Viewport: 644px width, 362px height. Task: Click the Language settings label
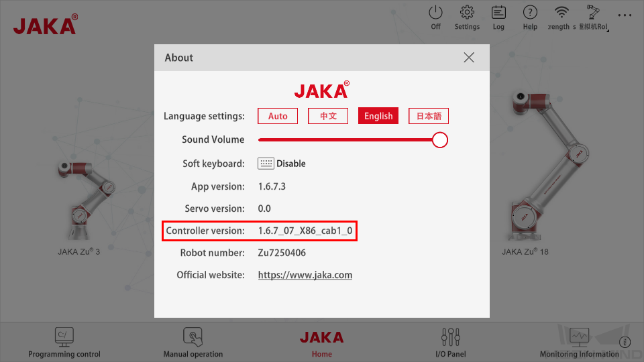click(x=204, y=116)
